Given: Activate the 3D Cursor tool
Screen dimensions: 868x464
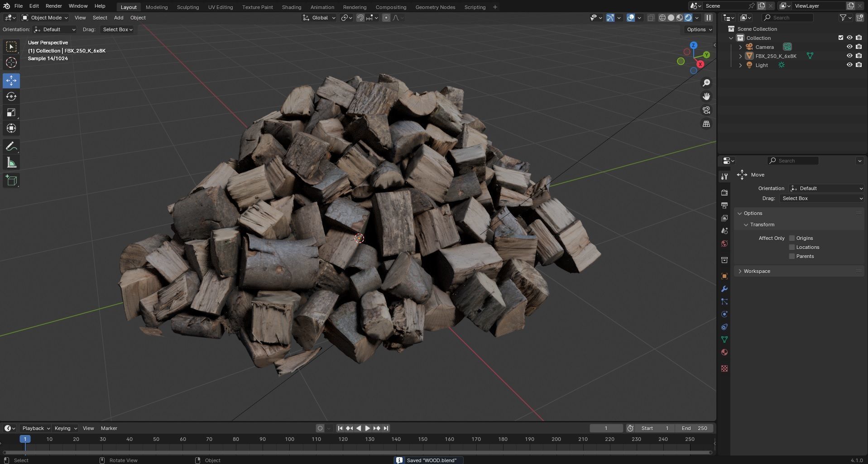Looking at the screenshot, I should [11, 62].
